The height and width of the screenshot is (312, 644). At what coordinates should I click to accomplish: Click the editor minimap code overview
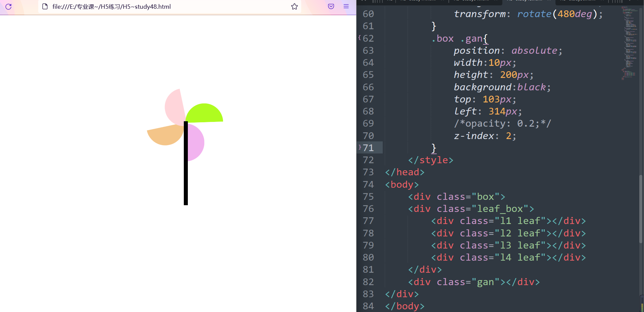coord(630,43)
